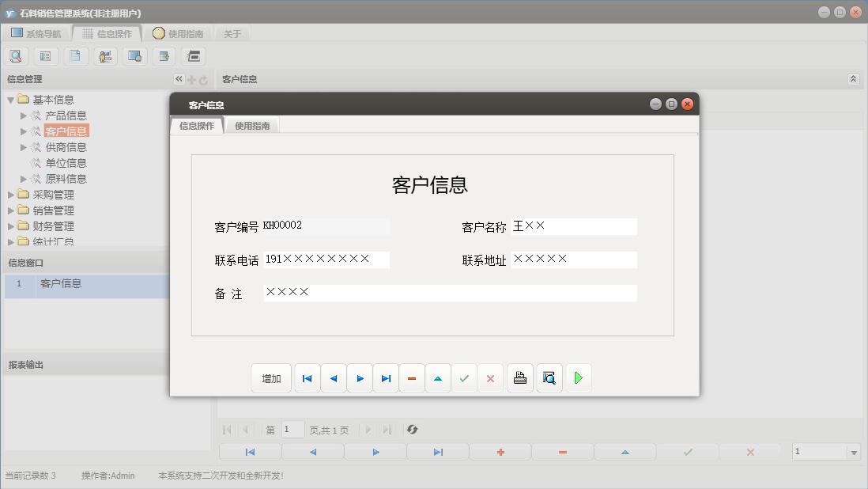Open the list view icon on the toolbar
Viewport: 868px width, 489px height.
tap(45, 55)
